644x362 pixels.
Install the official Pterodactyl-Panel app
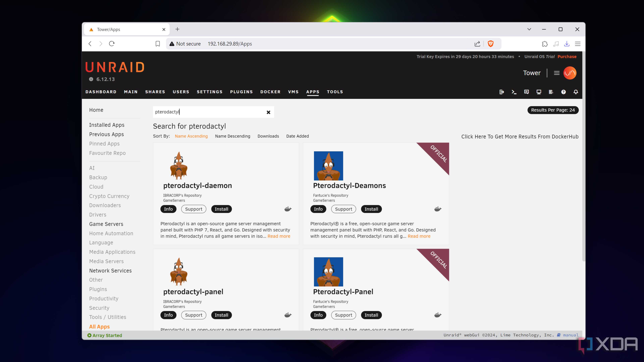pyautogui.click(x=371, y=315)
